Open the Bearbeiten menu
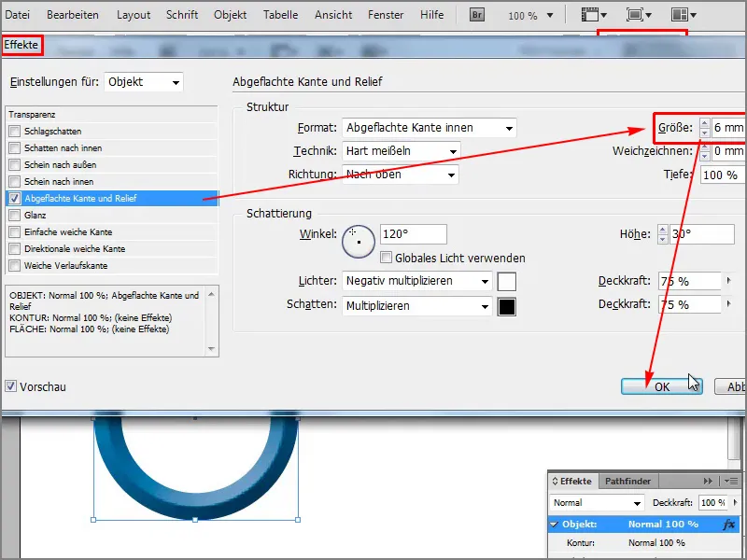The image size is (747, 560). point(73,15)
